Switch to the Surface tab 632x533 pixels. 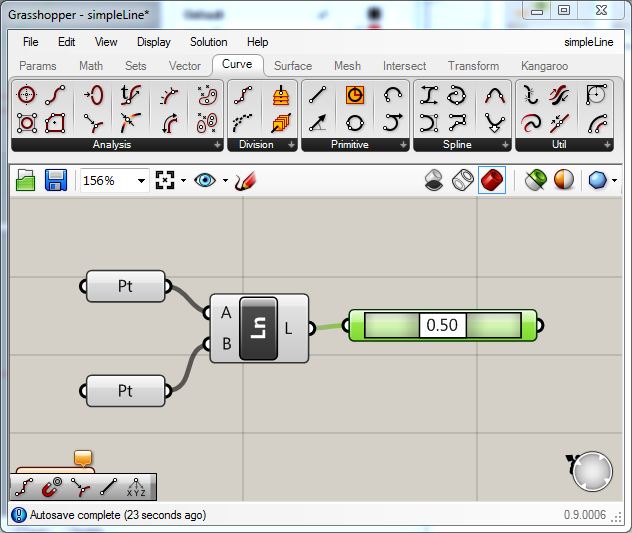[x=293, y=66]
